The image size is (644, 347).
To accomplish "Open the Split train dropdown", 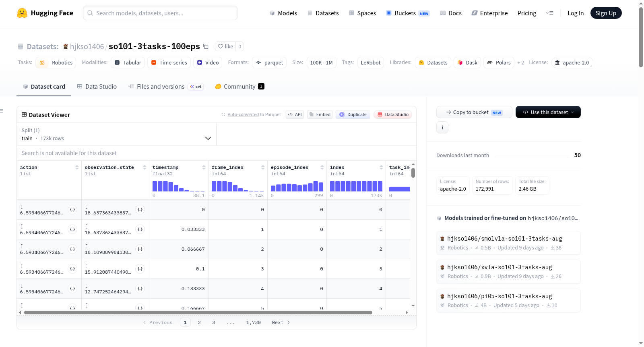I will 116,134.
